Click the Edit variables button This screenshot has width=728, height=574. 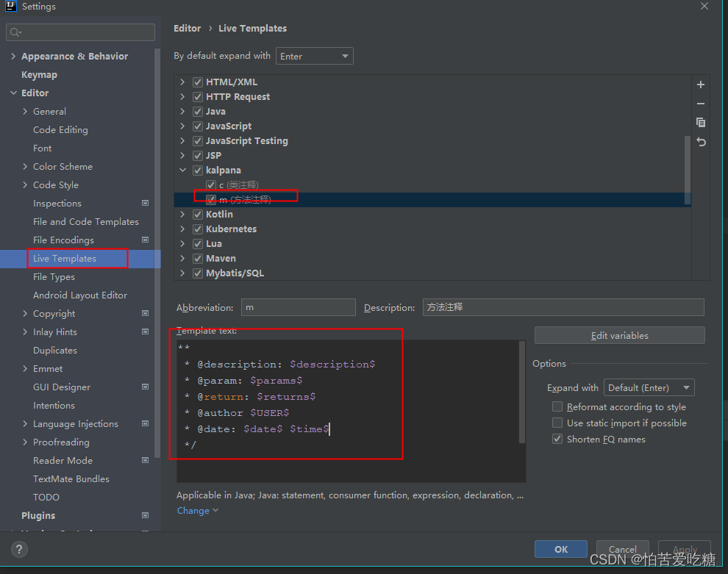[619, 335]
